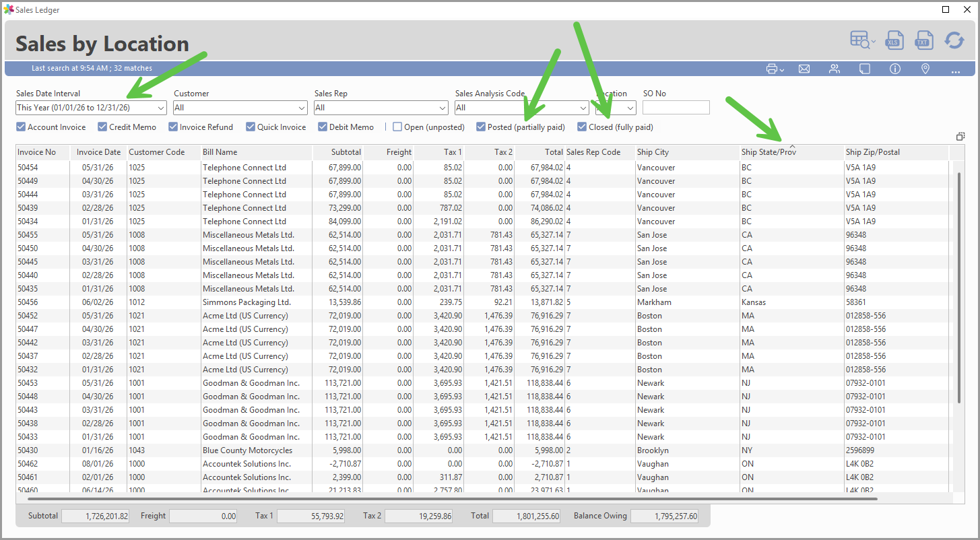
Task: Click the Kansas ship state cell
Action: 754,302
